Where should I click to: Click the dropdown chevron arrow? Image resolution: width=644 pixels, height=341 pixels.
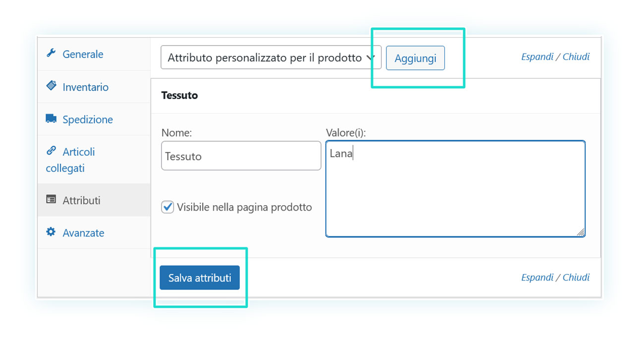click(370, 57)
